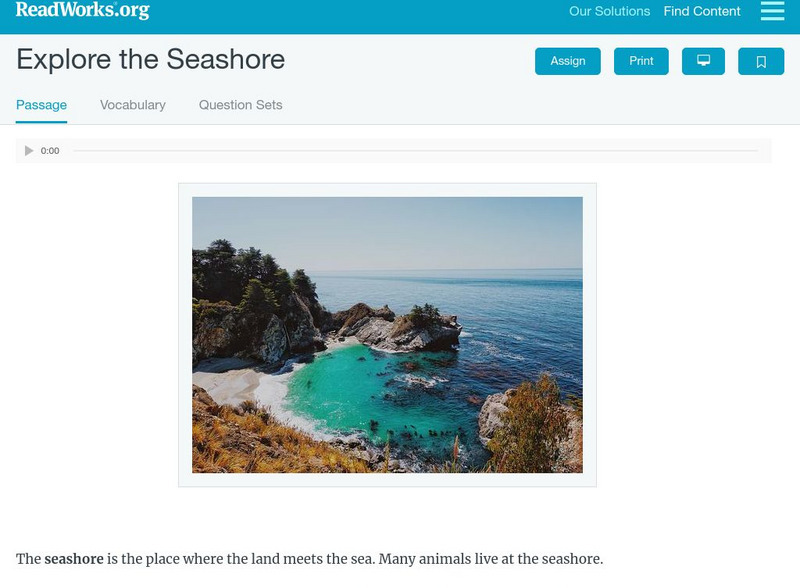Click the bold vocabulary word seashore
Screen dimensions: 800x588
click(x=74, y=559)
